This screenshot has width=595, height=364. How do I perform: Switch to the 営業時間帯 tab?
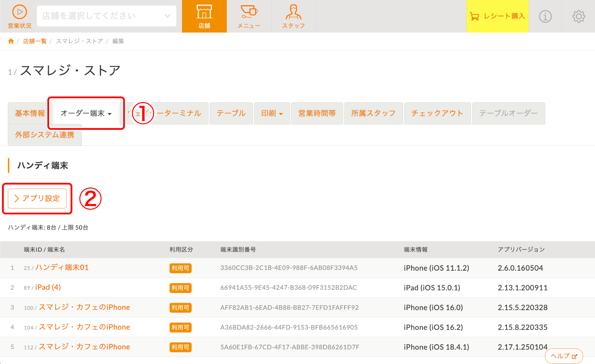pos(317,113)
